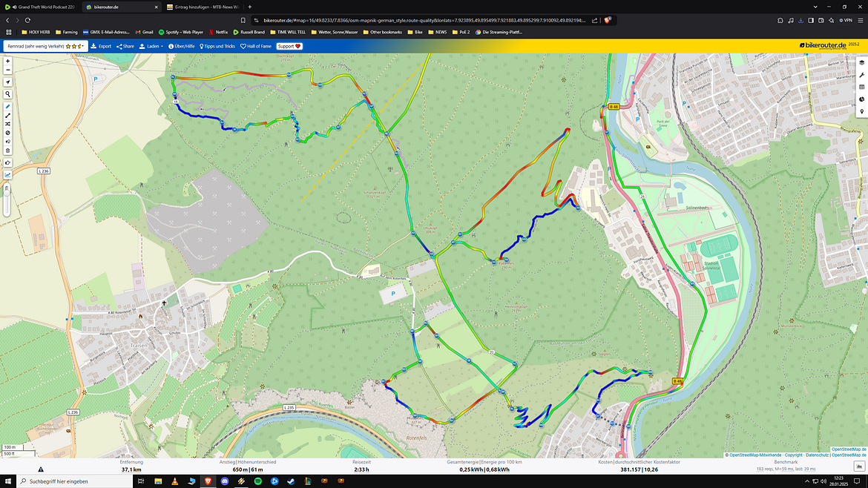Click the Share button
Viewport: 868px width, 488px height.
[125, 47]
